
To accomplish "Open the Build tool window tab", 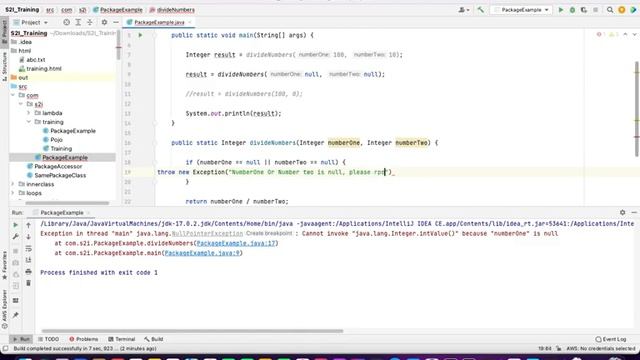I will (x=154, y=339).
